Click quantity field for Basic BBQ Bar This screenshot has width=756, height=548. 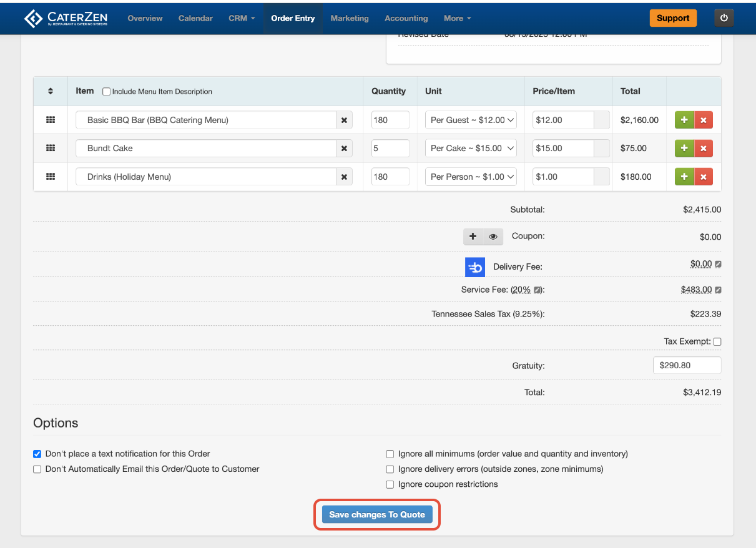coord(390,120)
